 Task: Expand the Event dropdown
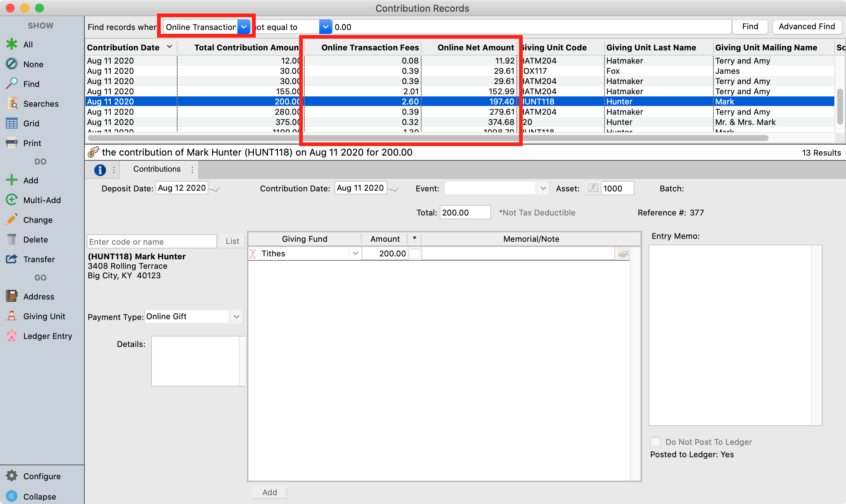coord(543,188)
